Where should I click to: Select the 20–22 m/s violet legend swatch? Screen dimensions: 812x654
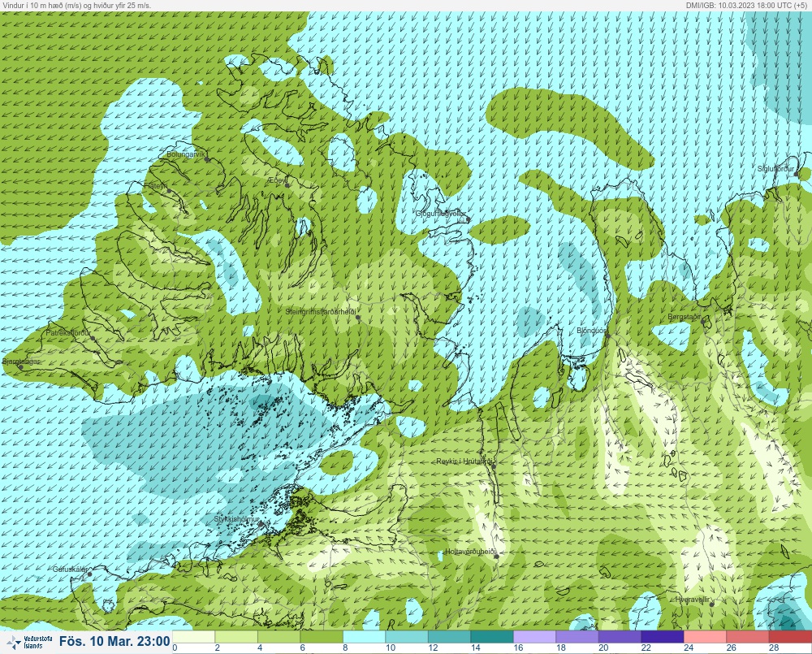click(620, 636)
